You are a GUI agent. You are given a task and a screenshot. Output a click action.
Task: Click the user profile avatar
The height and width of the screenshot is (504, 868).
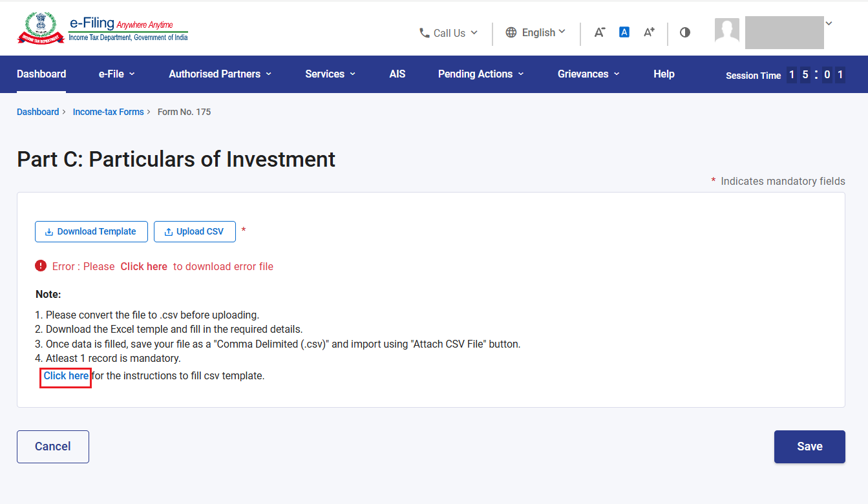(x=727, y=32)
